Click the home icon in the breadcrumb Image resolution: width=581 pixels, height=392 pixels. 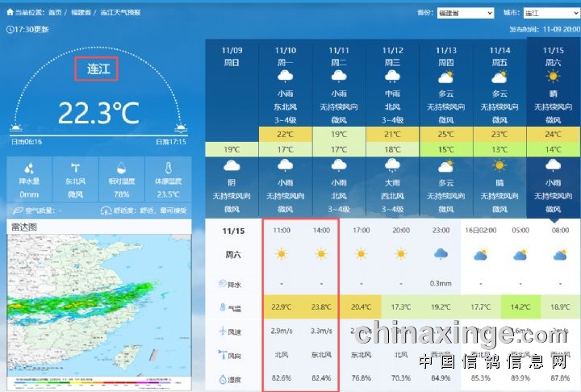(10, 14)
